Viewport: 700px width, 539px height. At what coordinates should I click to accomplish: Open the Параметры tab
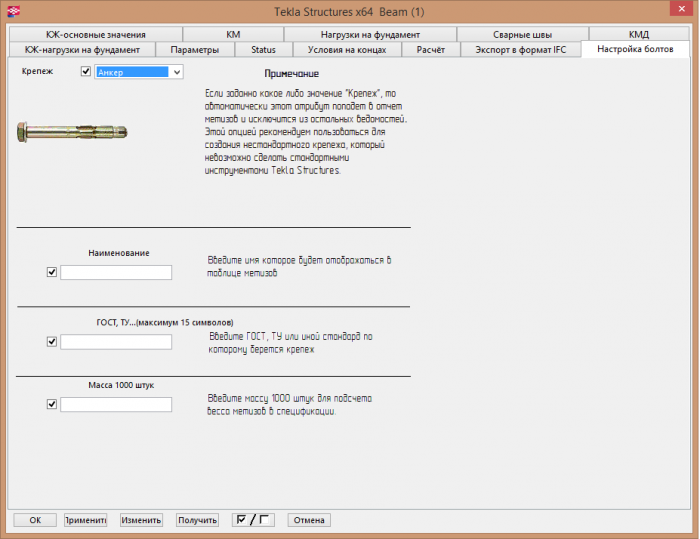pyautogui.click(x=195, y=50)
